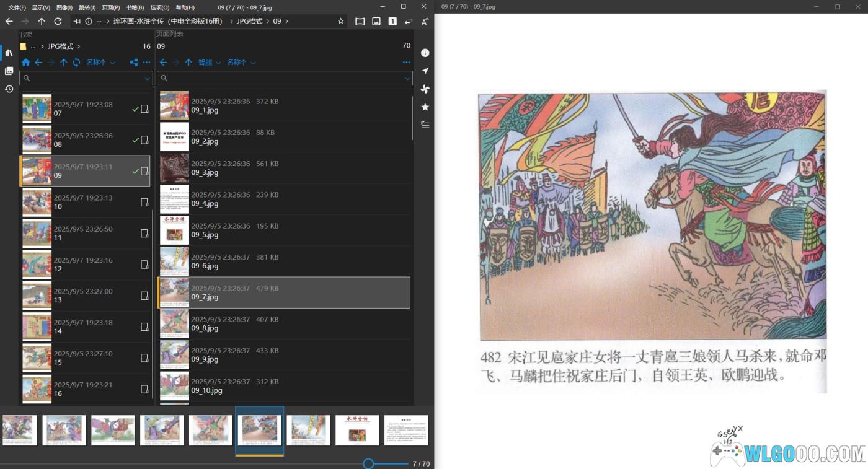Screen dimensions: 868x469
Task: Open the history panel icon
Action: pos(9,89)
